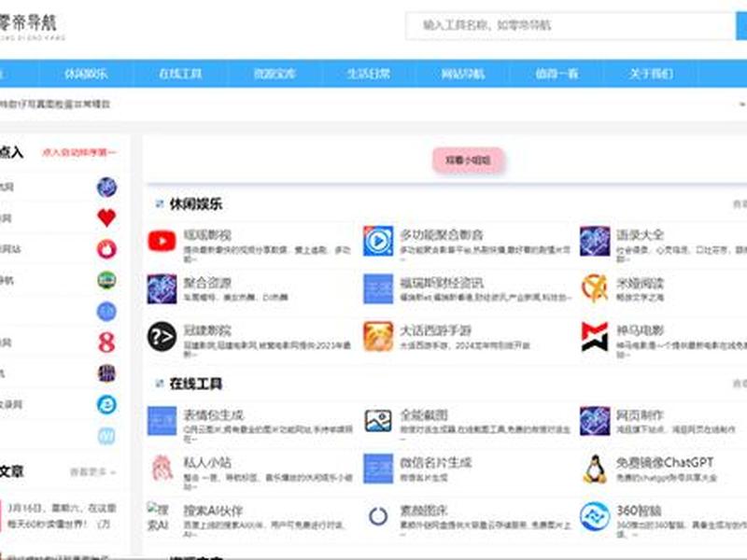Click the 语录大全 title text
This screenshot has height=560, width=747.
click(x=640, y=235)
